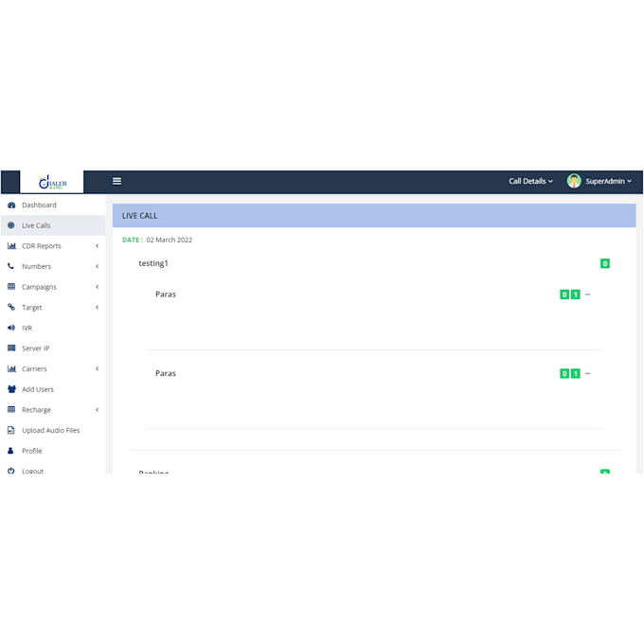Click second Paras row's 0 badge
644x644 pixels.
click(564, 373)
